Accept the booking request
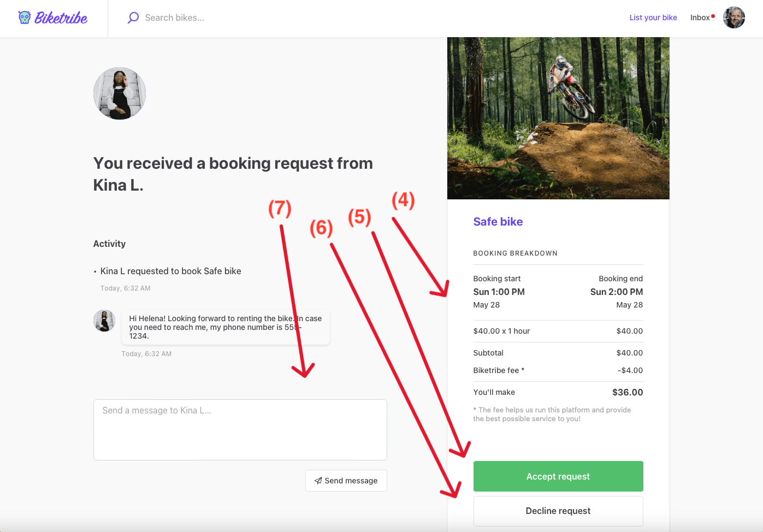The width and height of the screenshot is (763, 532). click(558, 476)
